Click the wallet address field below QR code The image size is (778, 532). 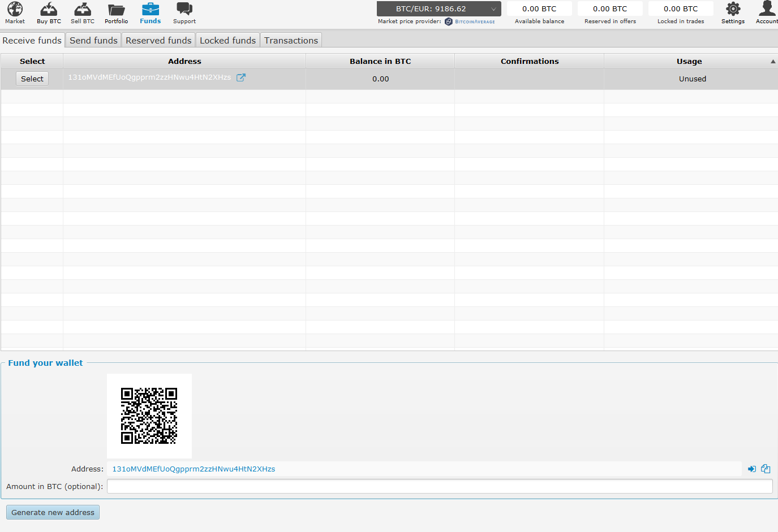tap(424, 469)
